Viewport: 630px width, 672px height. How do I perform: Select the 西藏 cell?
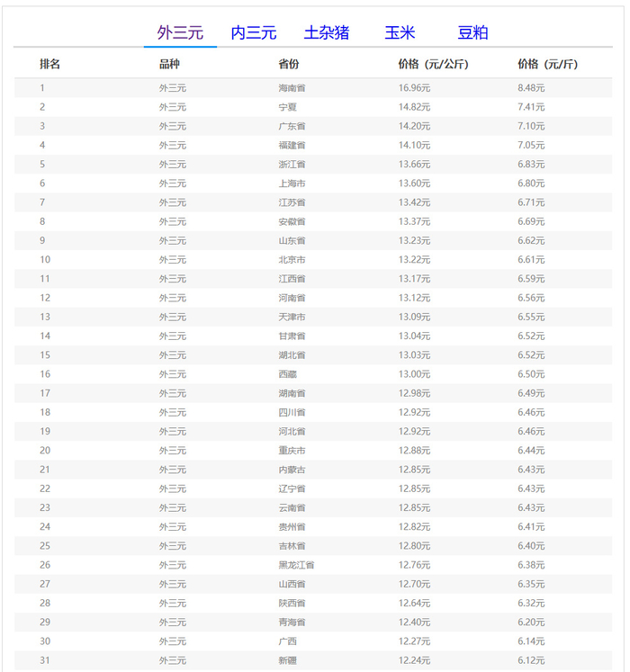(x=288, y=374)
